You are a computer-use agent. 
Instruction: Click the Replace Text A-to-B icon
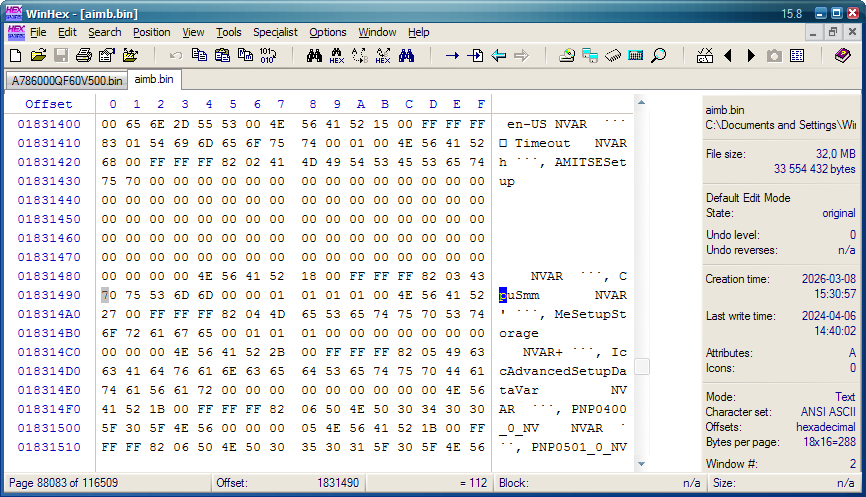pyautogui.click(x=360, y=55)
